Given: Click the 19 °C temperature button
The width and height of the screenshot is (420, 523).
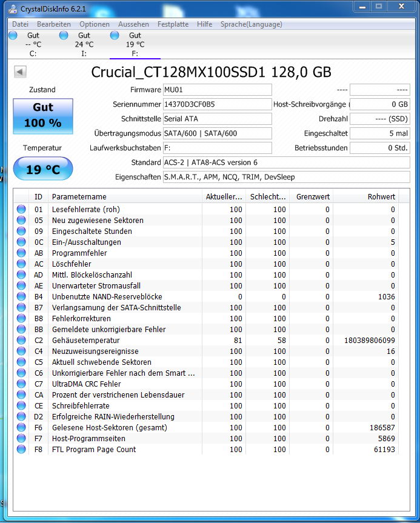Looking at the screenshot, I should click(x=43, y=168).
